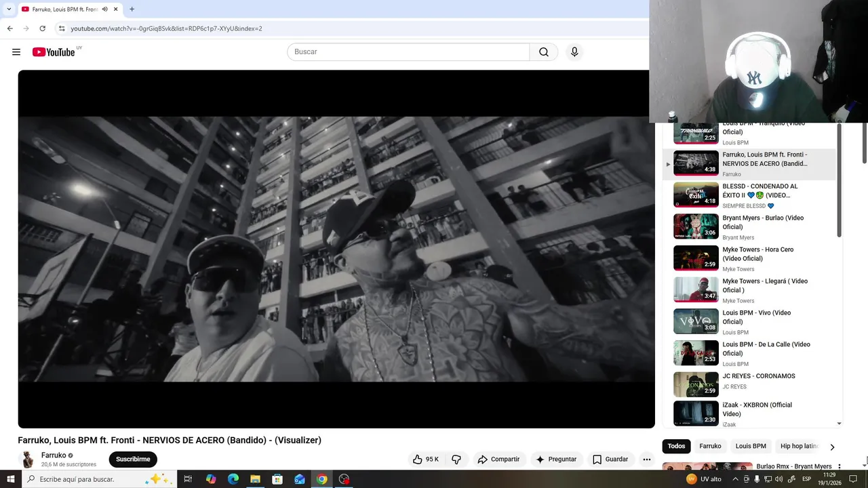Switch the ESP input language indicator
The height and width of the screenshot is (488, 868).
point(806,479)
